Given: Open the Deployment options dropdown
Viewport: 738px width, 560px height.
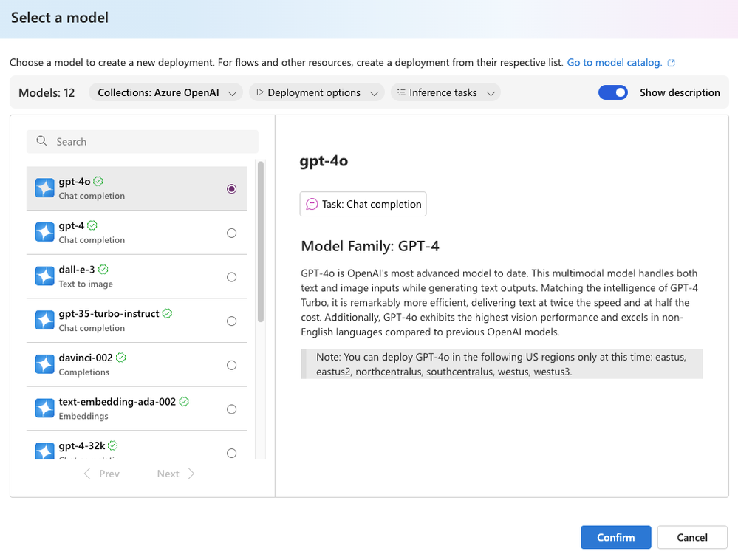Looking at the screenshot, I should point(317,92).
